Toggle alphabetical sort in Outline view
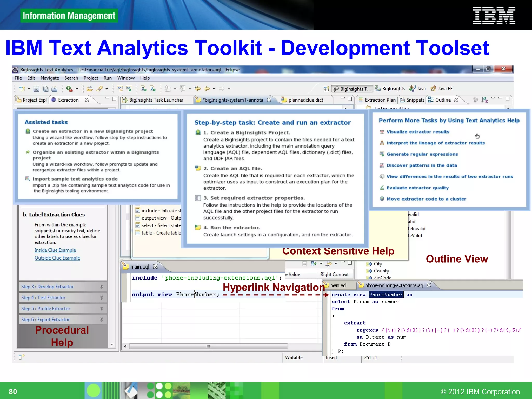This screenshot has width=532, height=399. [484, 100]
